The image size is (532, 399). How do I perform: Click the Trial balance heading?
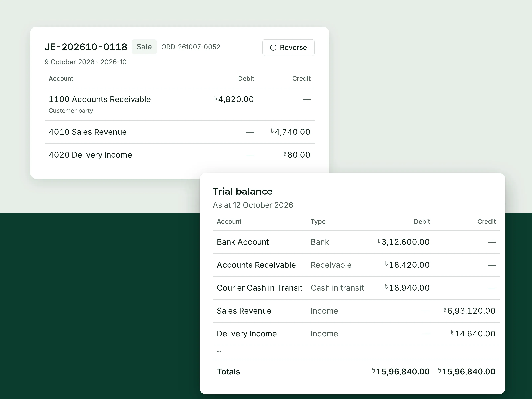pyautogui.click(x=242, y=192)
